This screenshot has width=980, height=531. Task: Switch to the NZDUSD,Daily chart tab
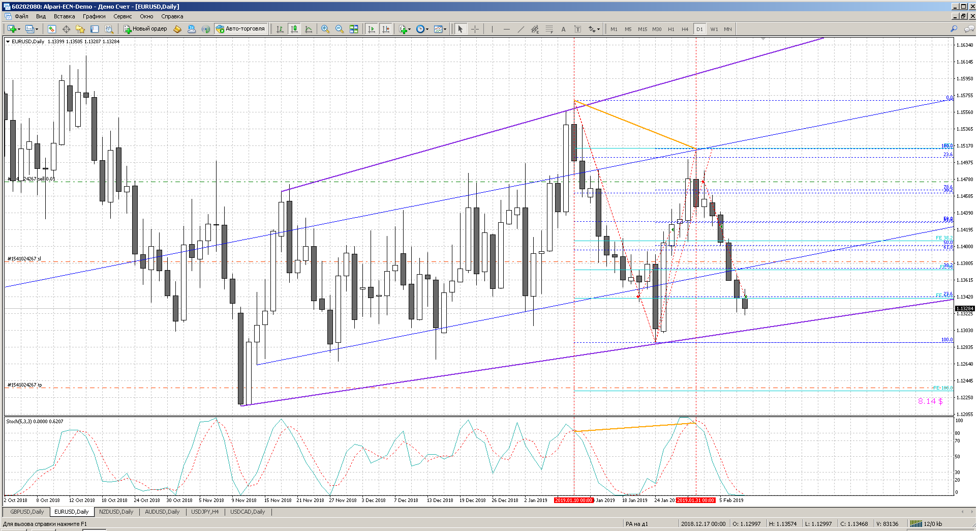[116, 512]
